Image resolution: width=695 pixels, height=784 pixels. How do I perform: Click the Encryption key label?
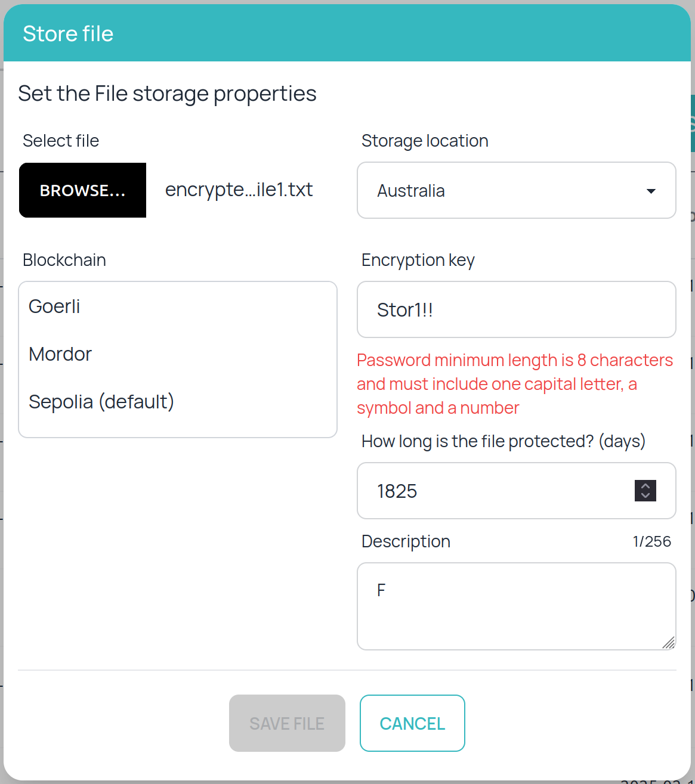tap(418, 261)
